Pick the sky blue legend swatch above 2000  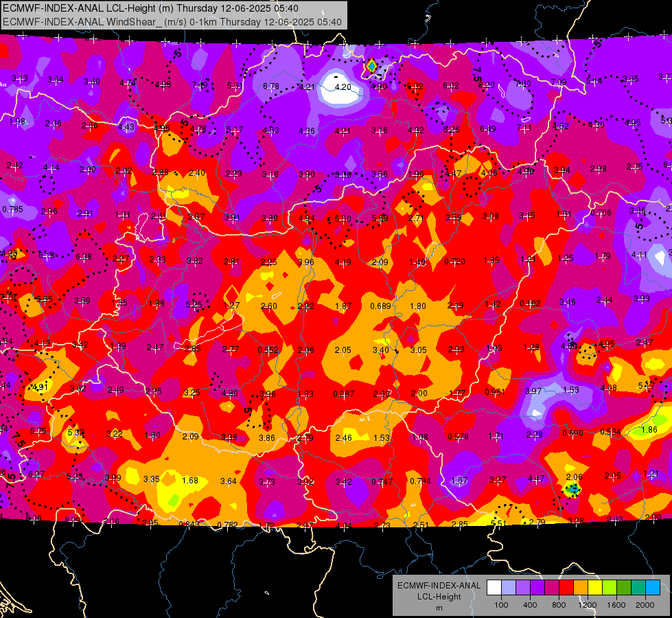point(653,587)
